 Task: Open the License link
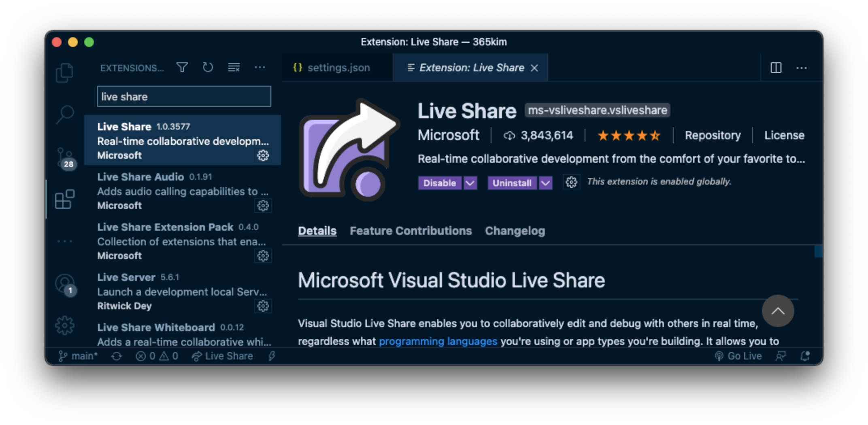pyautogui.click(x=784, y=135)
